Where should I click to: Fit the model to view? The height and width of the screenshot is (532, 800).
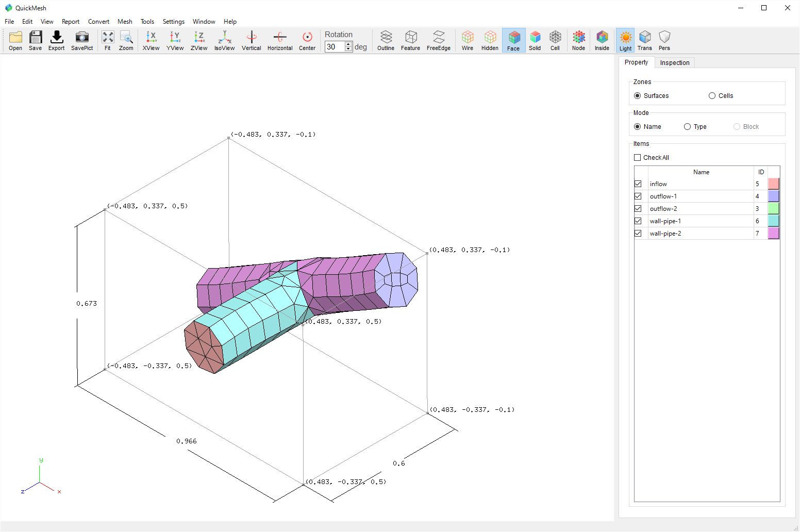coord(108,40)
